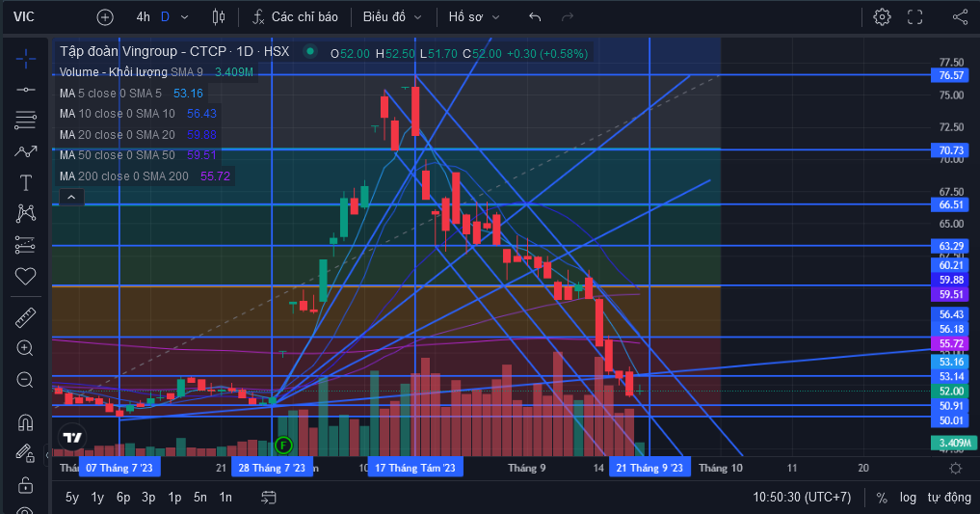Redo the chart action
The image size is (980, 514).
pos(568,17)
